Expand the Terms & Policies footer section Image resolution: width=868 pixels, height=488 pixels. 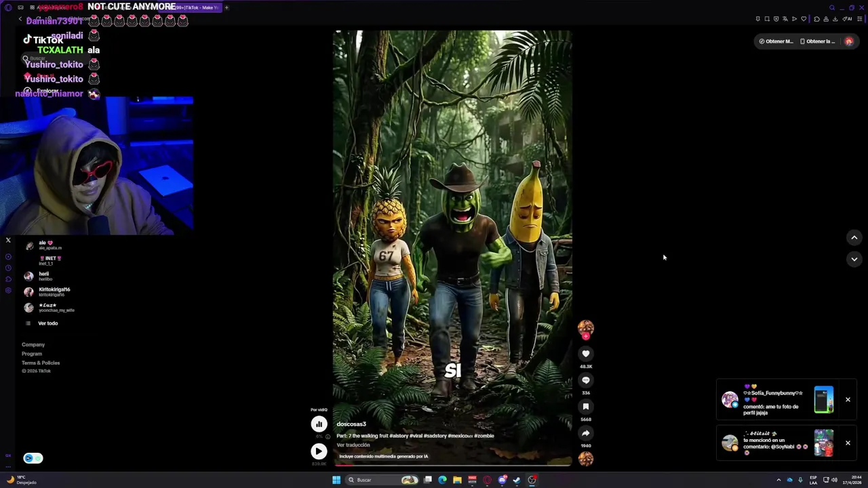41,363
